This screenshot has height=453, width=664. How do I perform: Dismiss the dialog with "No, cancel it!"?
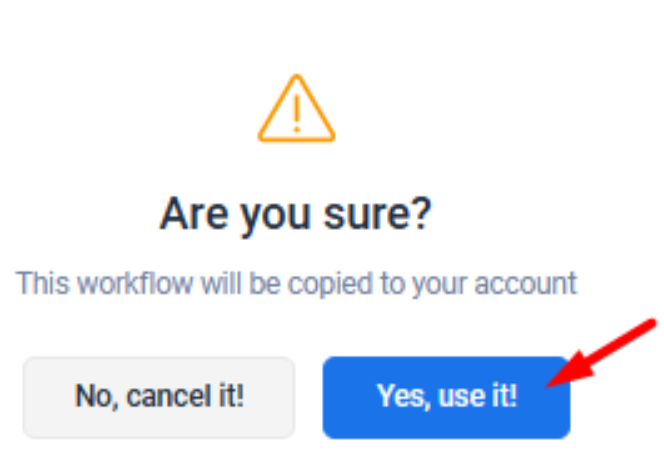coord(159,397)
